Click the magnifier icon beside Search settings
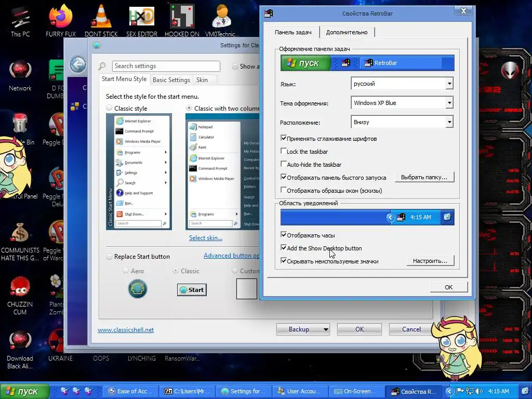 click(x=102, y=66)
